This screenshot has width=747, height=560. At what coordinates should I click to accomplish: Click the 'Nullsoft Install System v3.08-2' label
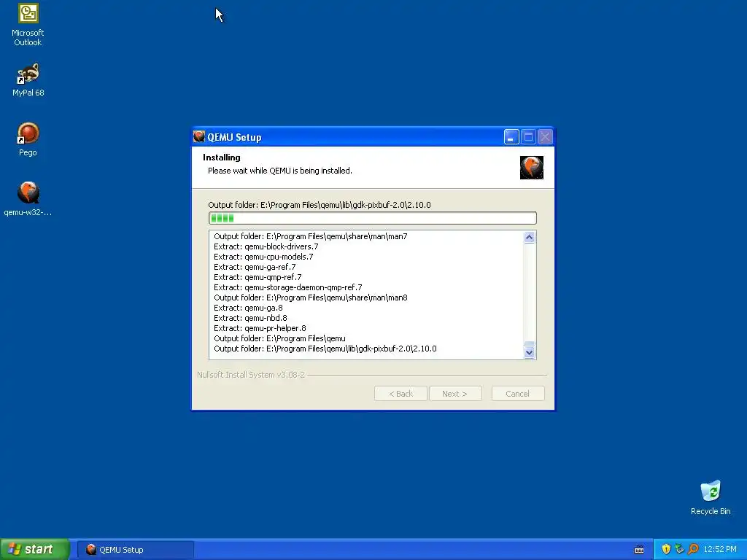pos(251,375)
